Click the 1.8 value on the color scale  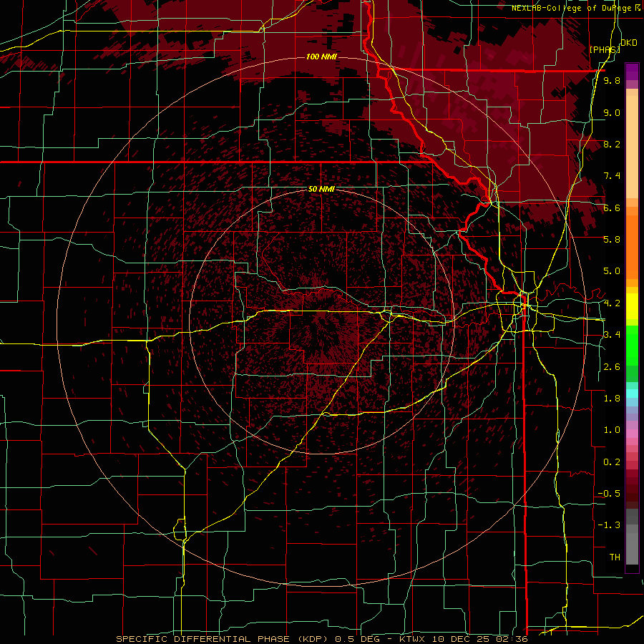coord(612,398)
